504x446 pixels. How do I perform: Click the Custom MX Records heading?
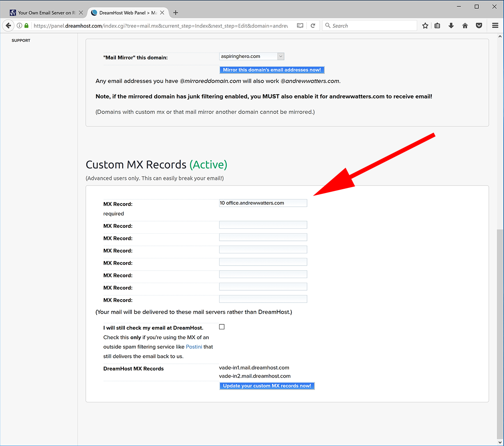coord(156,164)
